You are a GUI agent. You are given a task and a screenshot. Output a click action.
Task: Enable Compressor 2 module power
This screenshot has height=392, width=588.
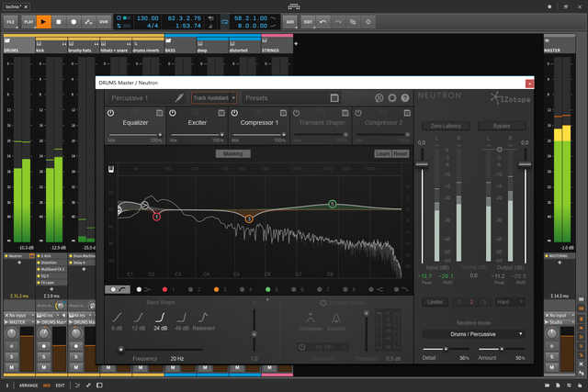click(x=358, y=113)
